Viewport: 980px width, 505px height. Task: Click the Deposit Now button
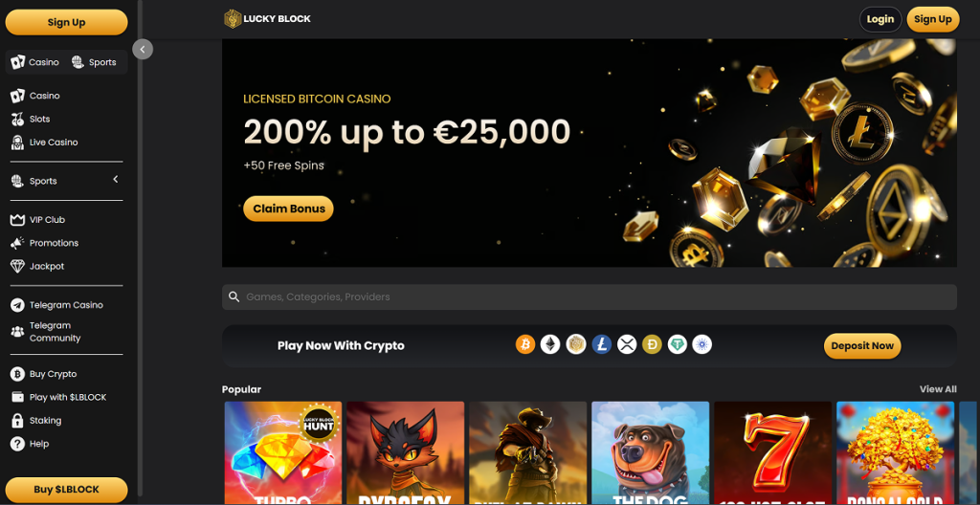(862, 345)
